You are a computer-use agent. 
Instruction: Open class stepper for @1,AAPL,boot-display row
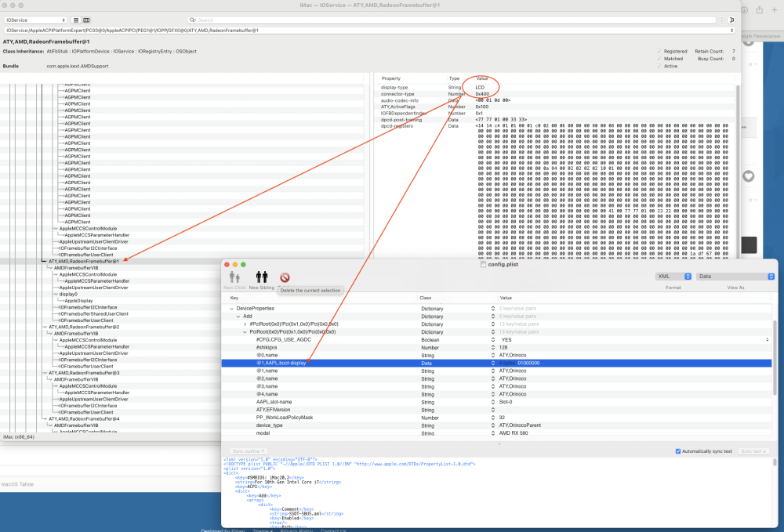coord(493,364)
